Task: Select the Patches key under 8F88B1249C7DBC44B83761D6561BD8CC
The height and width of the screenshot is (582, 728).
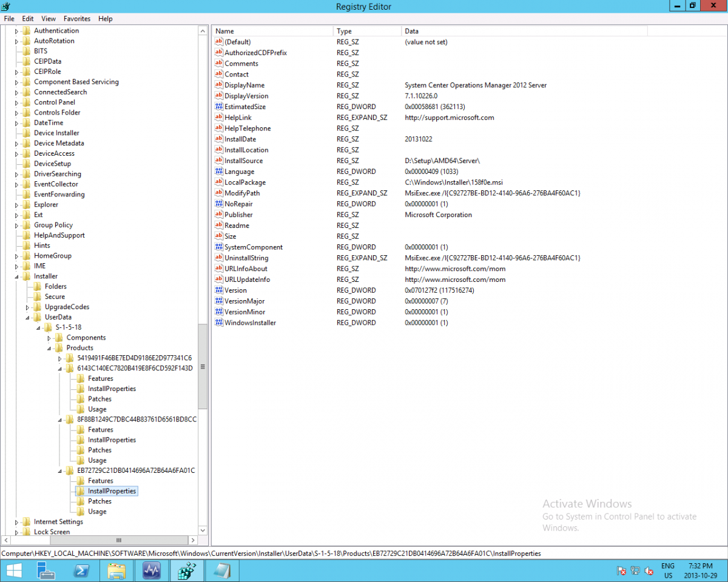Action: (99, 450)
